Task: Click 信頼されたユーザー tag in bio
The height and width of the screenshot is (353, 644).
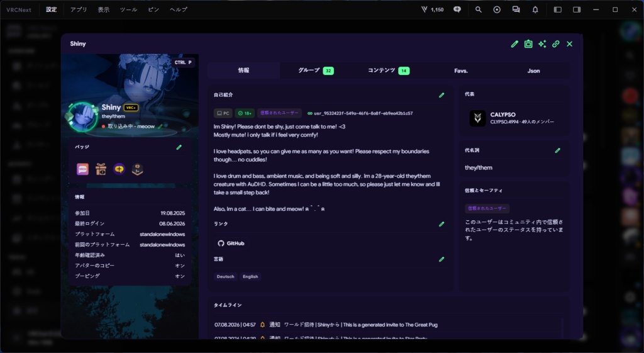Action: [279, 113]
